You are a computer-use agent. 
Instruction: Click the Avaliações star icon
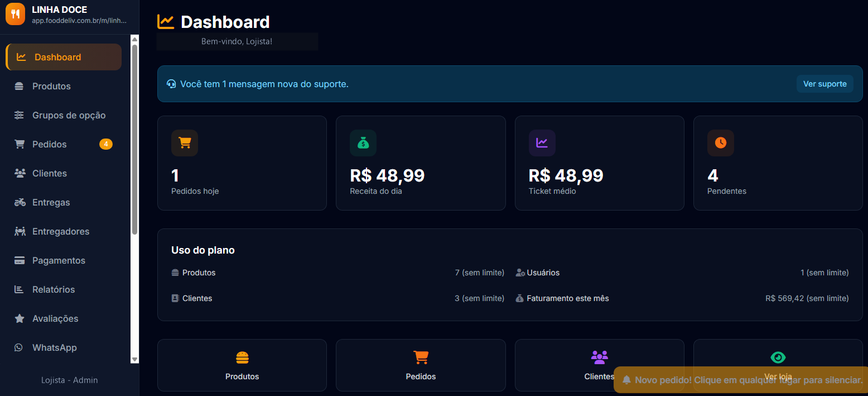pos(20,318)
